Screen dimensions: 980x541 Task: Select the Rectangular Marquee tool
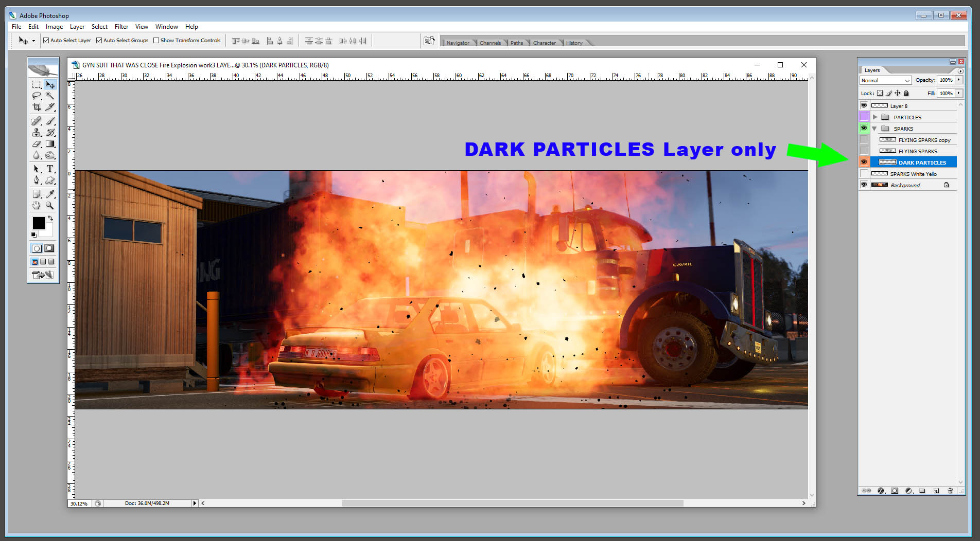pos(37,84)
